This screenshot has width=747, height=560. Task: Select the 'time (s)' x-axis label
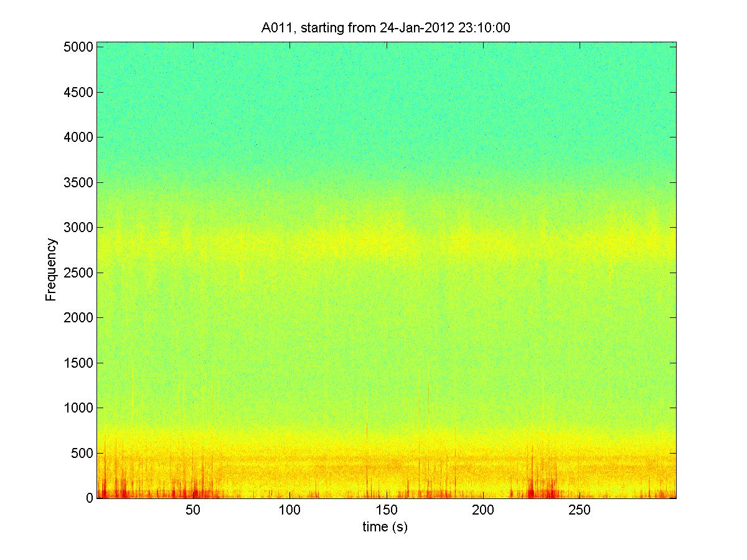[x=385, y=527]
